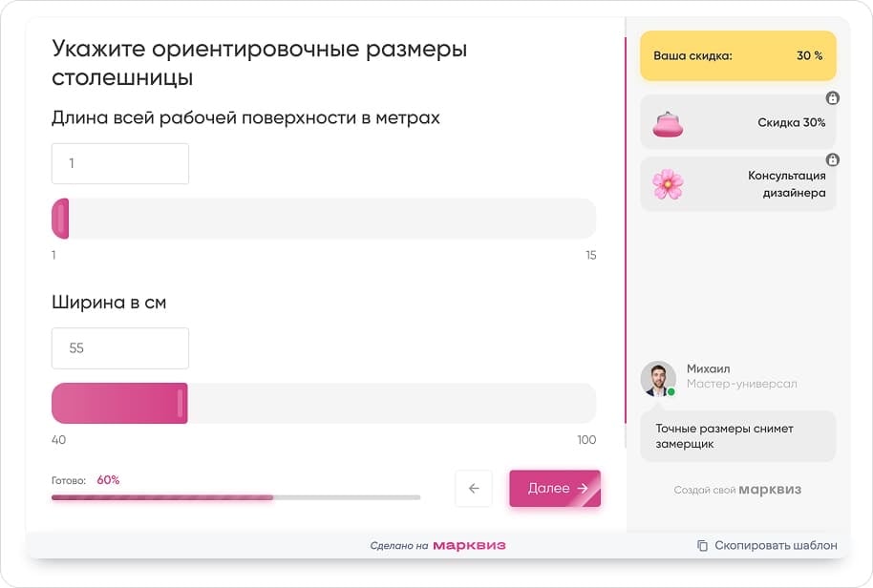The height and width of the screenshot is (588, 873).
Task: Click the copy icon near Скопировать шаблон
Action: pos(703,546)
